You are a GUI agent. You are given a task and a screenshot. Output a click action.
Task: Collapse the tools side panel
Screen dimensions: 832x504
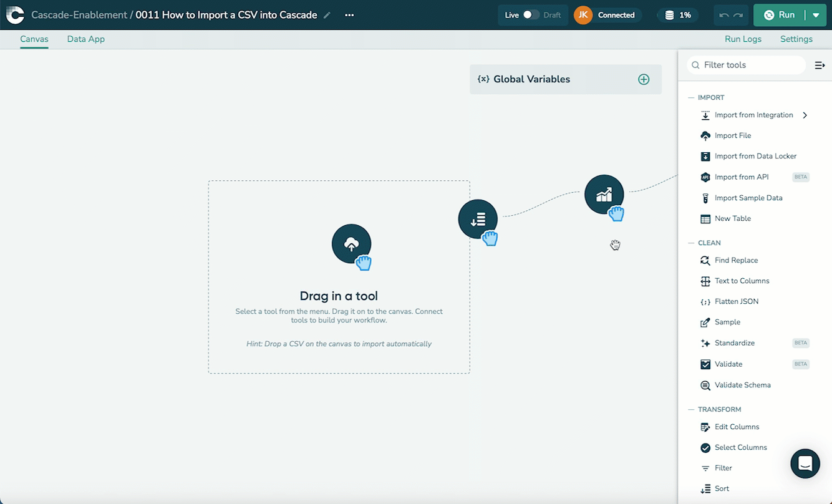[820, 65]
